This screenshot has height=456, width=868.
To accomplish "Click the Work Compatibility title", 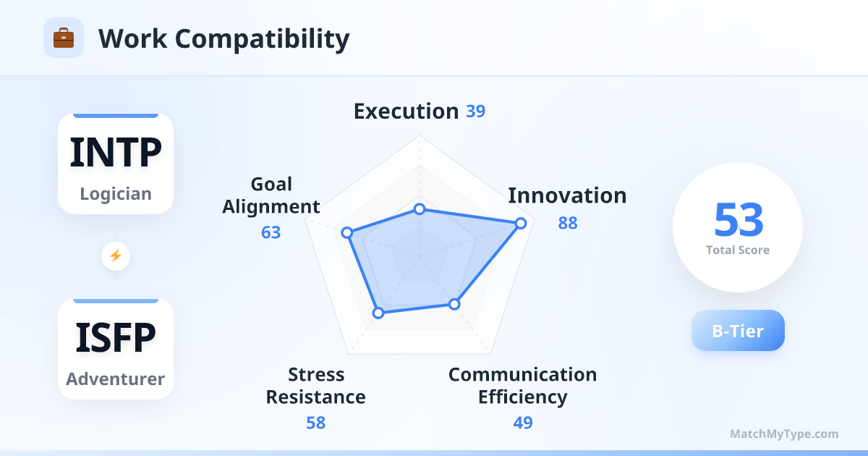I will point(224,38).
